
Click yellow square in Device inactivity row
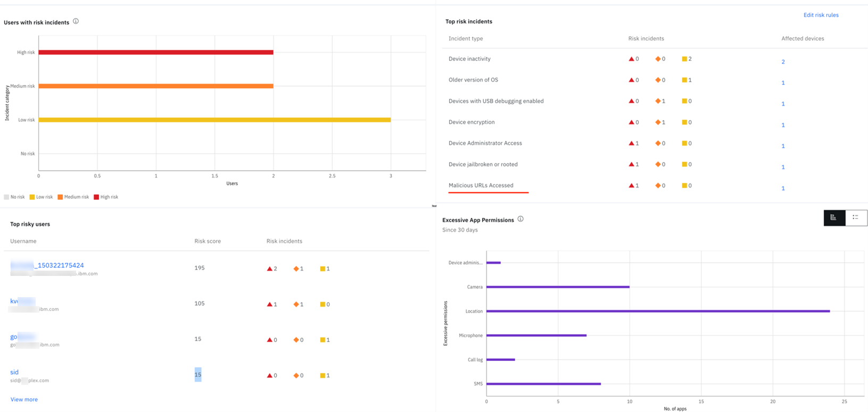point(684,59)
